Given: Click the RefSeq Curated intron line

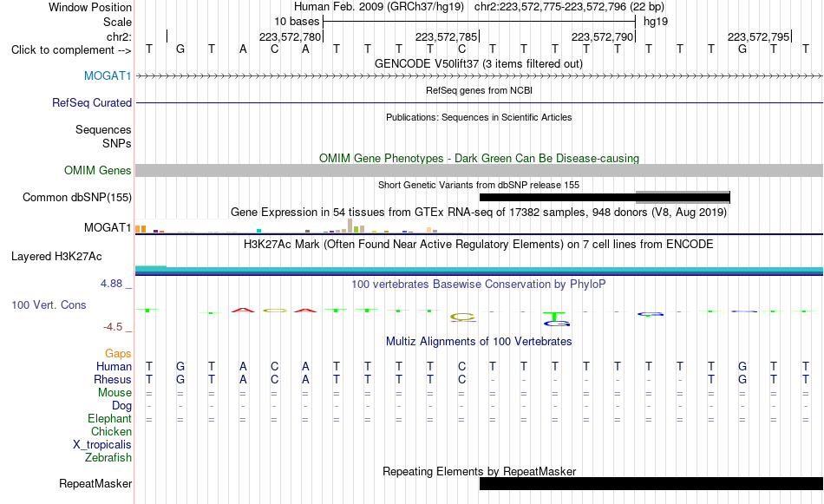Looking at the screenshot, I should point(479,102).
